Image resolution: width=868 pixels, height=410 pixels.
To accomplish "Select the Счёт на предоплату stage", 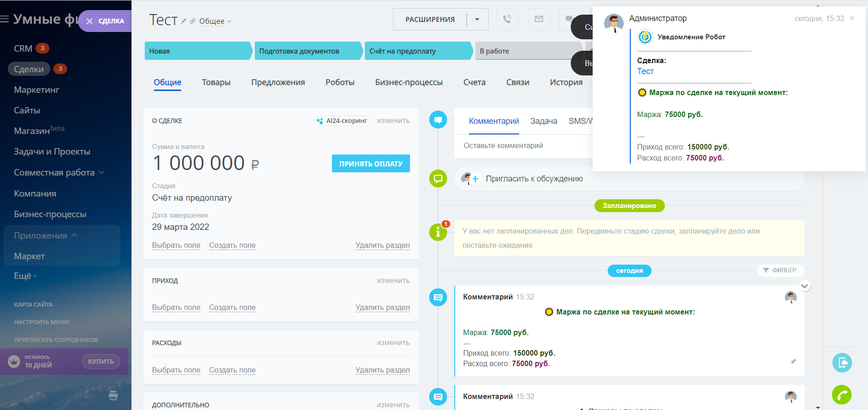I will (x=418, y=51).
